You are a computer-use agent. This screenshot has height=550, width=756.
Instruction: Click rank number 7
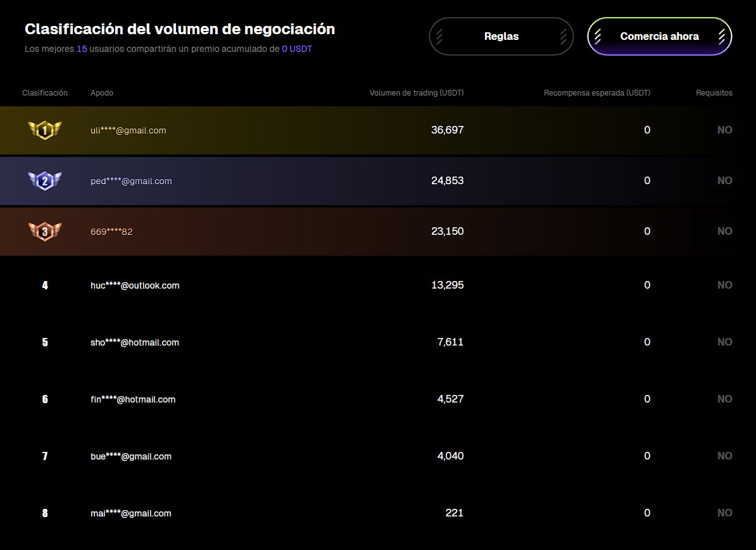45,456
